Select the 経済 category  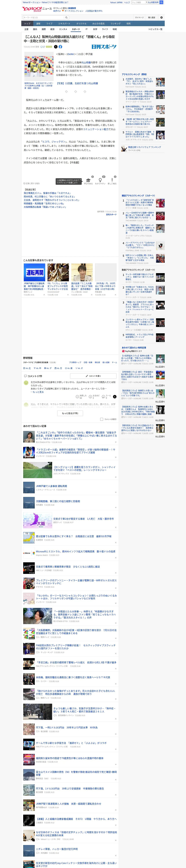pyautogui.click(x=52, y=29)
